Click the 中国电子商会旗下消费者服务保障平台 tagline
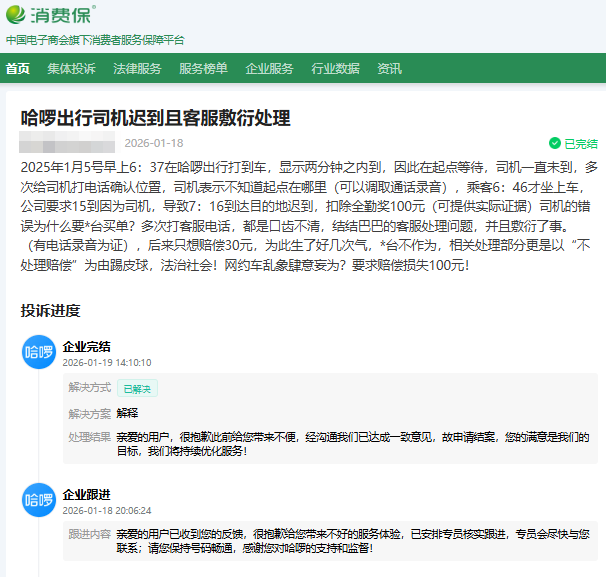The image size is (606, 577). coord(95,40)
